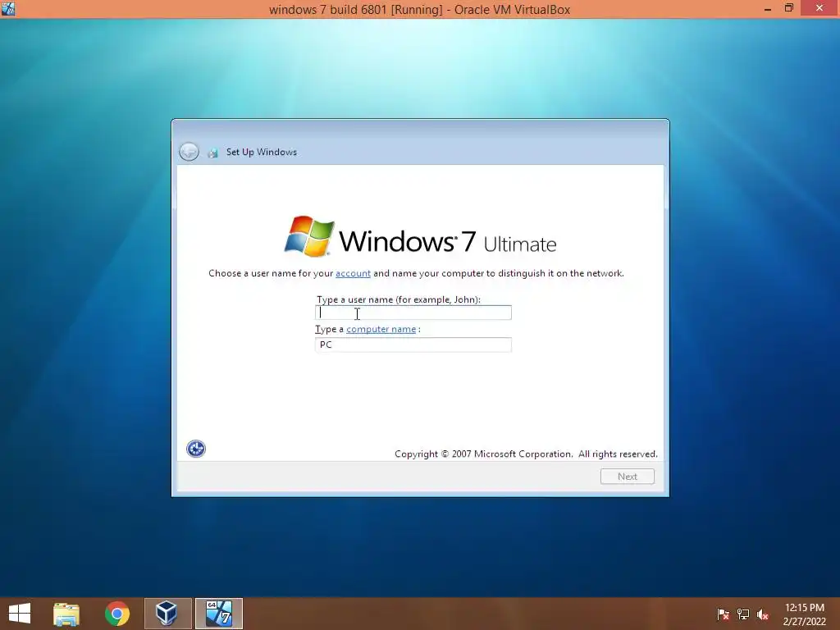The height and width of the screenshot is (630, 840).
Task: Click the Set Up Windows title icon
Action: [212, 153]
